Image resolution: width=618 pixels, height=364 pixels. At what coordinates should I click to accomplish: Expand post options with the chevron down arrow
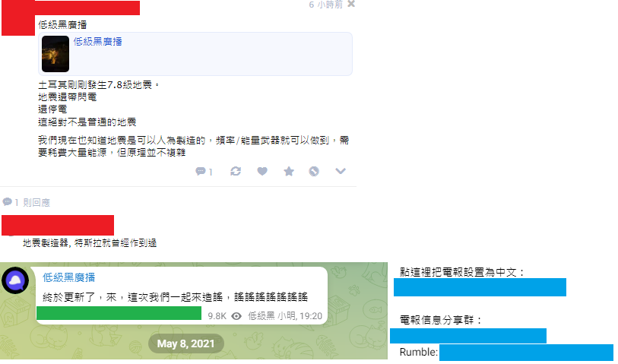tap(341, 171)
